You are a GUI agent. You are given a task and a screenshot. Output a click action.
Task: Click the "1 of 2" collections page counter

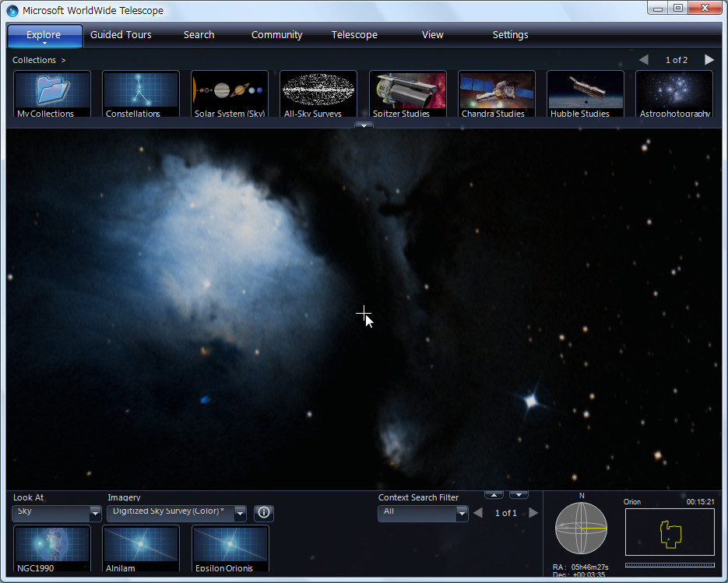click(x=677, y=60)
